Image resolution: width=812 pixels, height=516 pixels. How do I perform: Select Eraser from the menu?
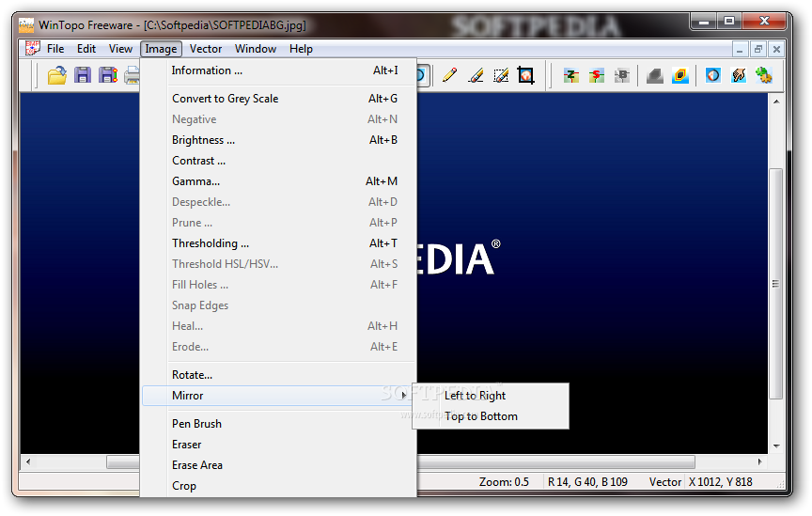[279, 445]
